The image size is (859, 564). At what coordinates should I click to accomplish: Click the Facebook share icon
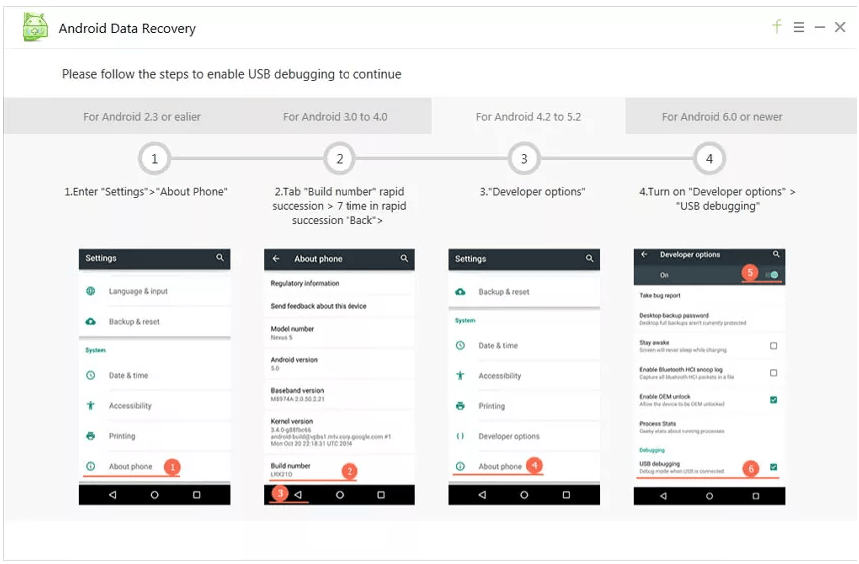777,26
